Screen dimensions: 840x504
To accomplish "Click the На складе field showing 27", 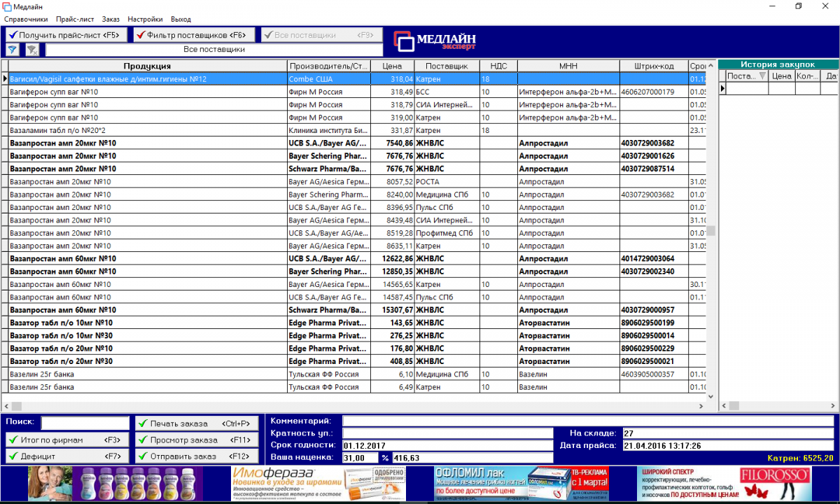I will point(728,433).
